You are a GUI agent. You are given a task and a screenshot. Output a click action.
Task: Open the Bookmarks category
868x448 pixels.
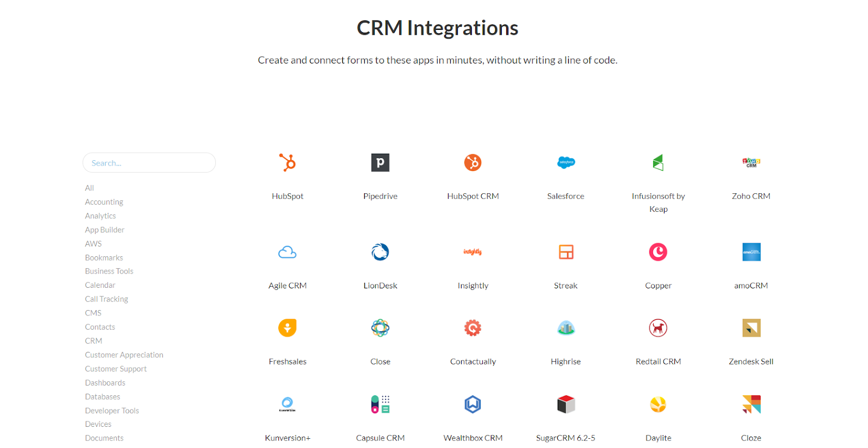click(x=104, y=258)
